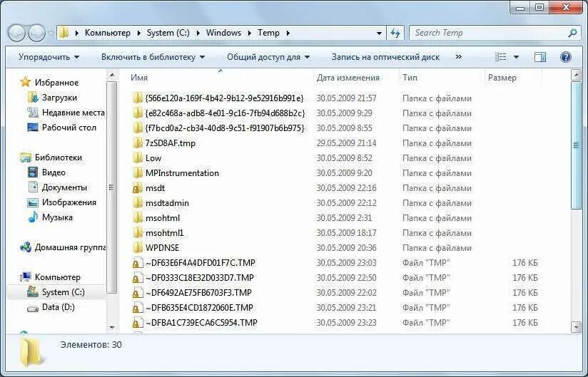Select Библиотеки in navigation pane
The height and width of the screenshot is (377, 588).
coord(58,157)
